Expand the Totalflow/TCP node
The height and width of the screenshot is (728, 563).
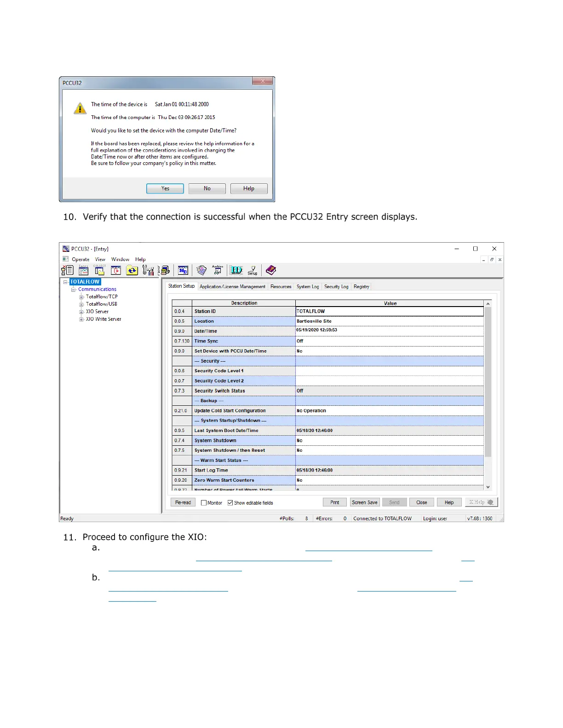tap(81, 297)
